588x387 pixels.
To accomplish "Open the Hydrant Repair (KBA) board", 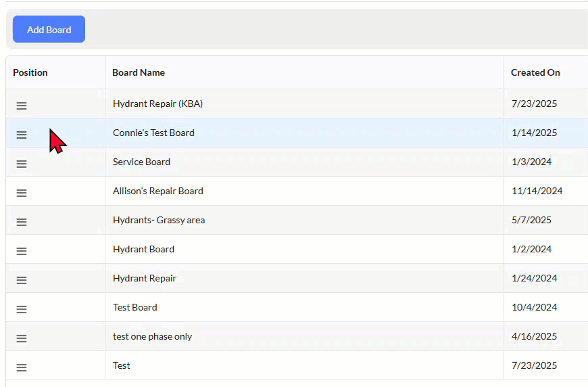I will coord(157,104).
